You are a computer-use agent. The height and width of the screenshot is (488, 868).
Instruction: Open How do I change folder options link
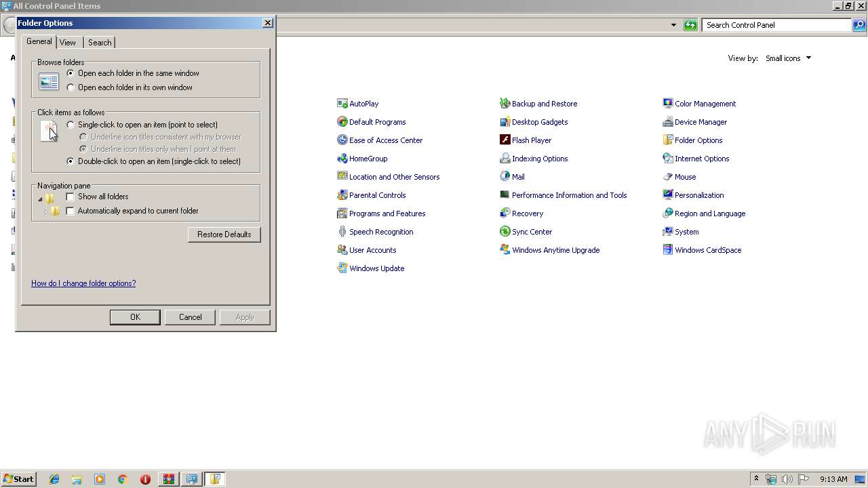pyautogui.click(x=83, y=283)
